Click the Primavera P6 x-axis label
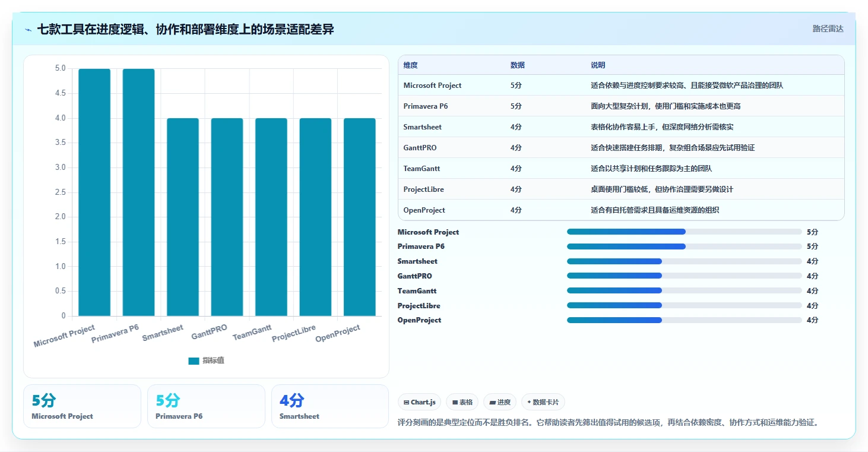The width and height of the screenshot is (868, 452). (115, 333)
